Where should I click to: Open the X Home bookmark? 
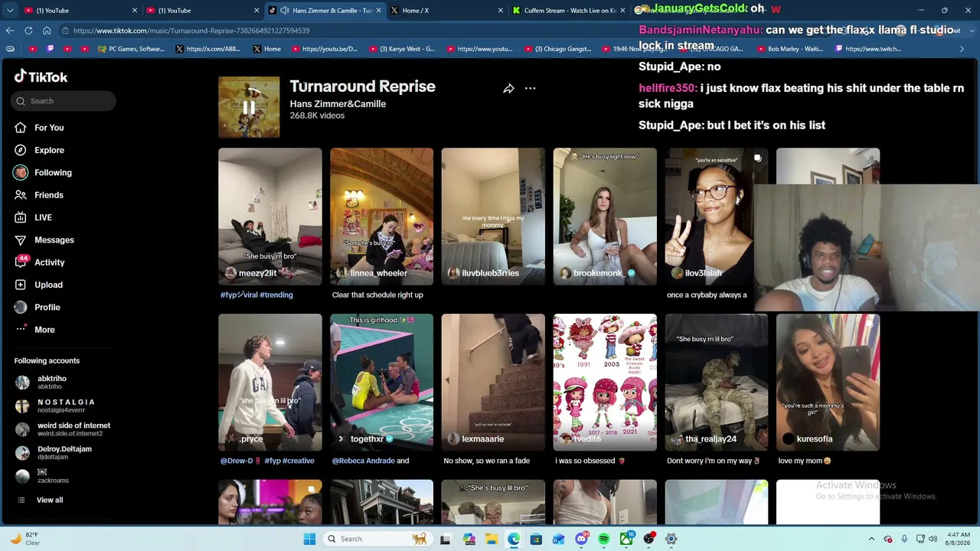pyautogui.click(x=266, y=49)
